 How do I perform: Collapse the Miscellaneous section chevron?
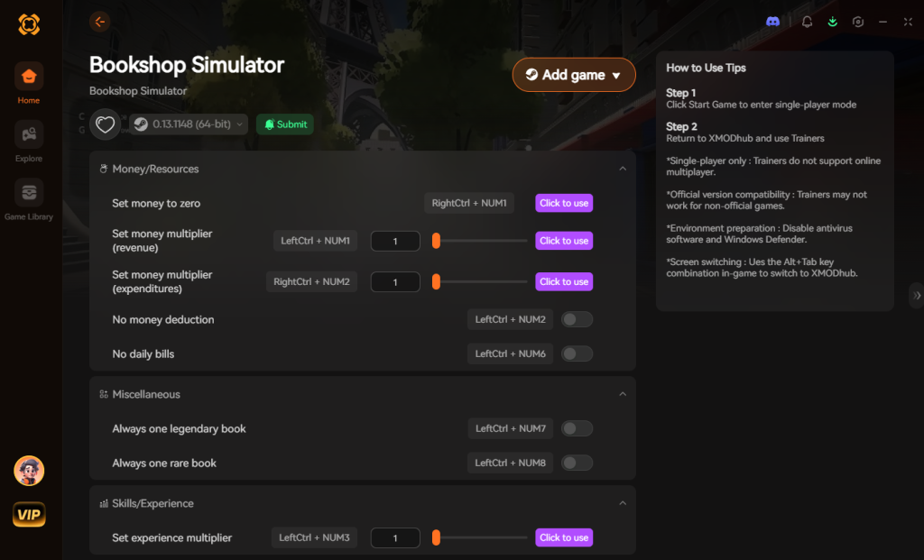click(623, 394)
